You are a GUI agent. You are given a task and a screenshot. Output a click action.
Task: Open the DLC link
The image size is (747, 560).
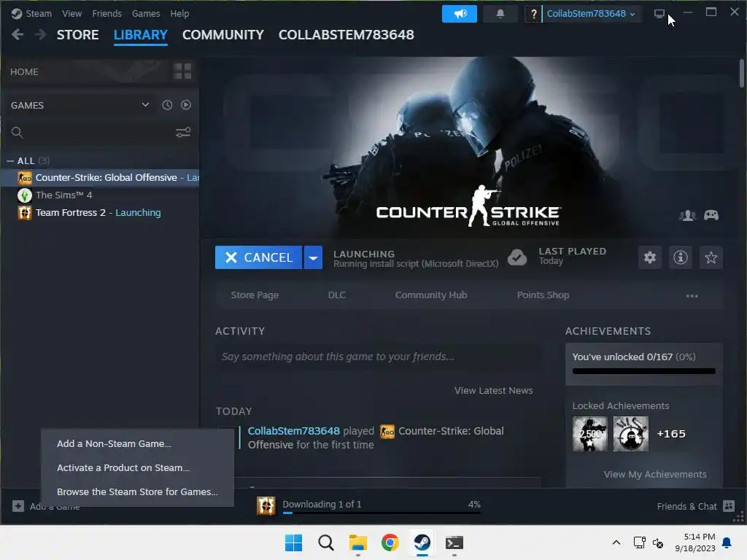[x=337, y=295]
